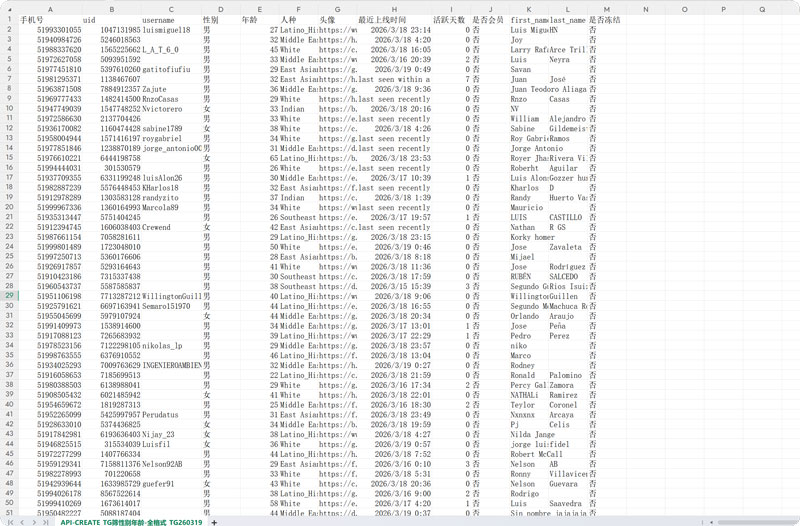Screen dimensions: 800x526
Task: Select row 29 header
Action: coord(8,296)
